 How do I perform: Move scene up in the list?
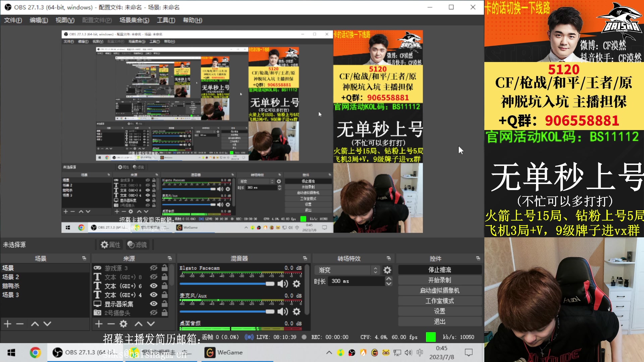[35, 324]
